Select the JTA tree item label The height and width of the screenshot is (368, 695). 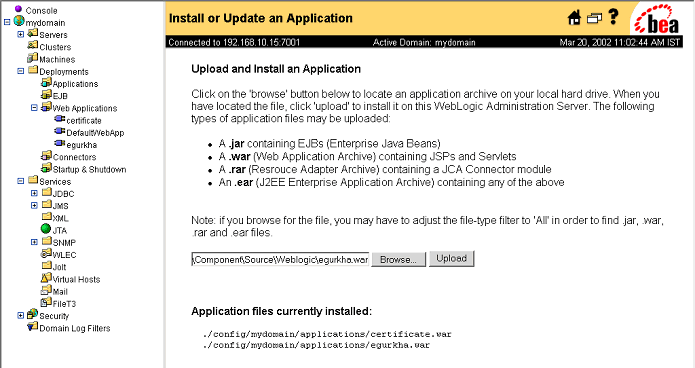pyautogui.click(x=60, y=231)
